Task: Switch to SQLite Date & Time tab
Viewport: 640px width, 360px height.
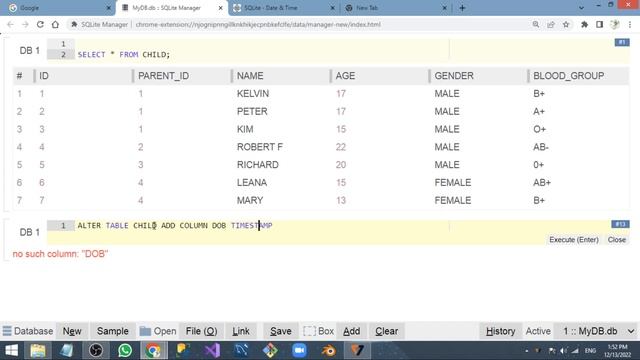Action: pyautogui.click(x=284, y=8)
